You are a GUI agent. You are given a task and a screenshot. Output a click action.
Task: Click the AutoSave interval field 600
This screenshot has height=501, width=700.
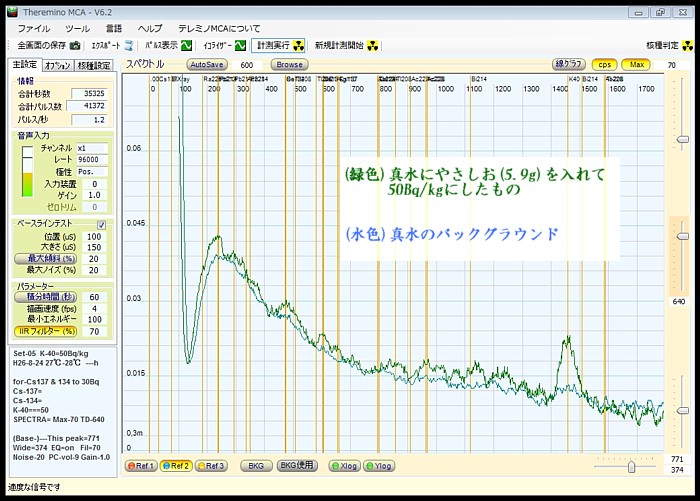tap(247, 65)
